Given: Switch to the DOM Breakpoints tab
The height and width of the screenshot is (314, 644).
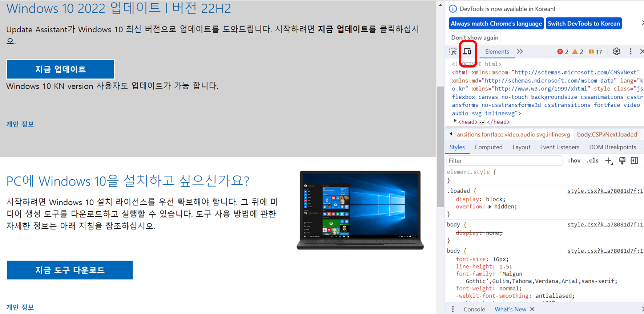Looking at the screenshot, I should (612, 147).
